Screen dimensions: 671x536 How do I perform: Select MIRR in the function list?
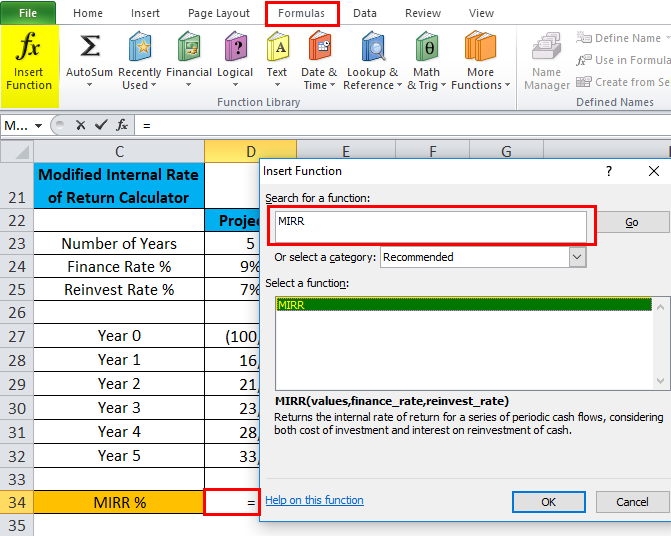tap(464, 305)
